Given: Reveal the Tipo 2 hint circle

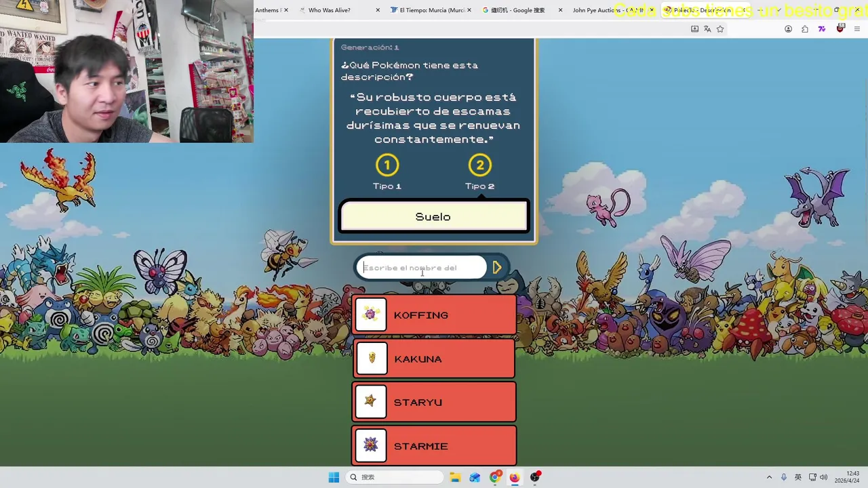Looking at the screenshot, I should (479, 165).
